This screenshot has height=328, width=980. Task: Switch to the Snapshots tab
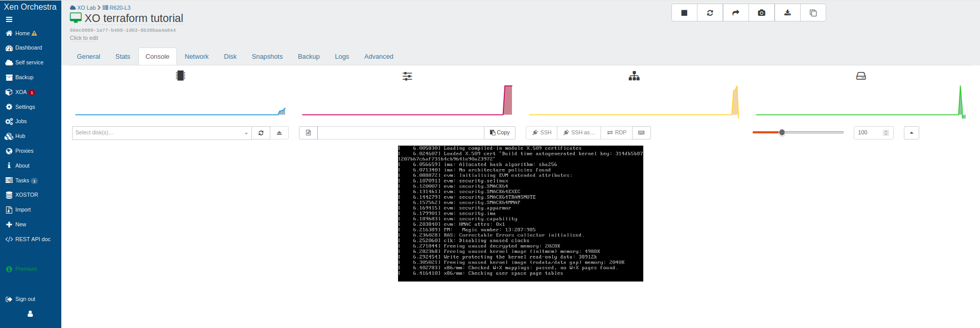(267, 57)
